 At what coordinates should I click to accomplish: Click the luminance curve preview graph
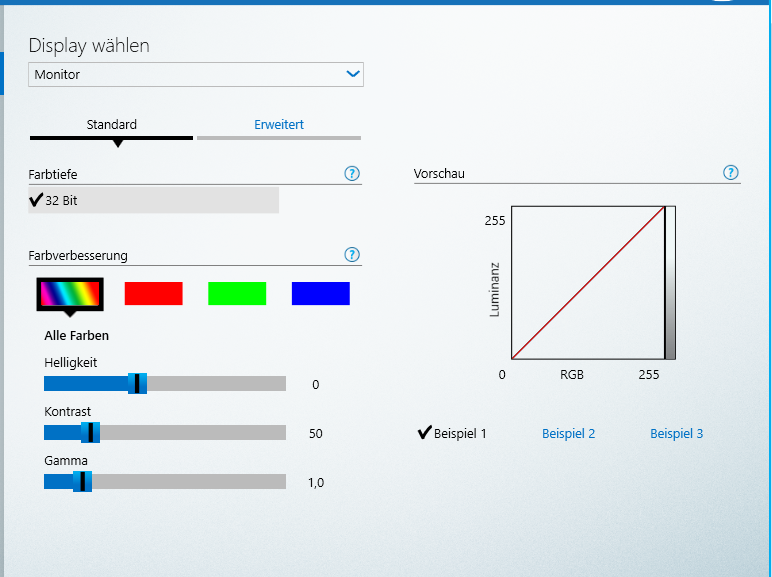(x=587, y=283)
